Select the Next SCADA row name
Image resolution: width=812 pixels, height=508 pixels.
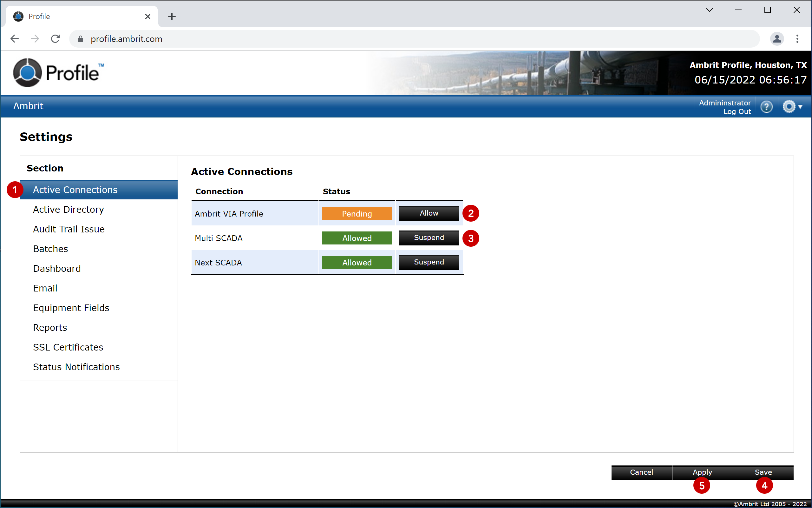coord(218,263)
